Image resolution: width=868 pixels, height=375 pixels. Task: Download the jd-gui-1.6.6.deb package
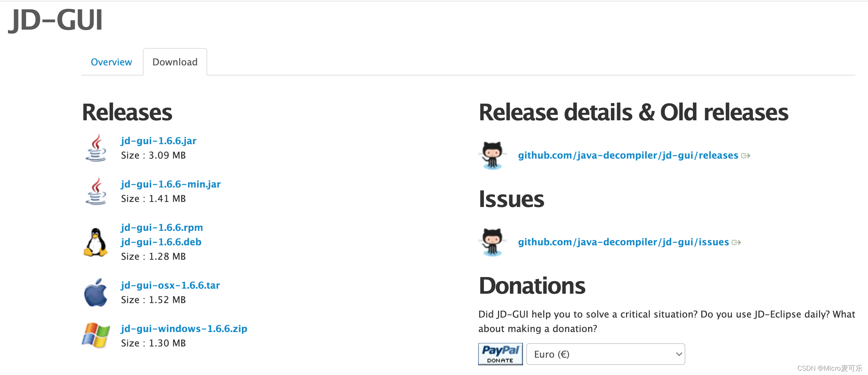point(161,242)
